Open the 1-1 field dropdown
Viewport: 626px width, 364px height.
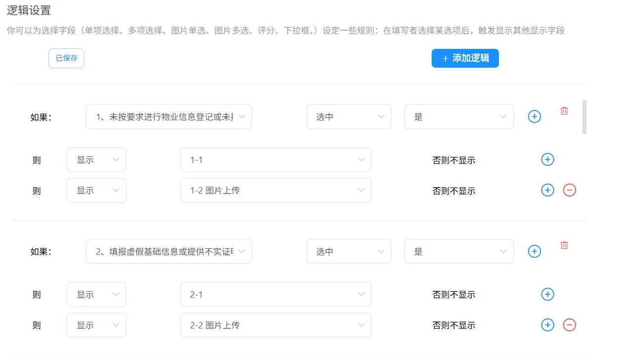[276, 160]
